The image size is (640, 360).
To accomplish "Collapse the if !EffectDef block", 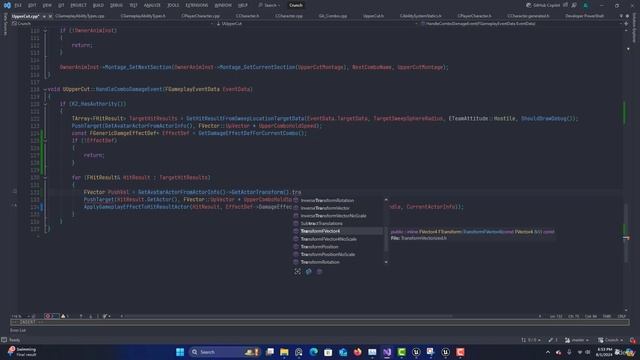I will [45, 140].
